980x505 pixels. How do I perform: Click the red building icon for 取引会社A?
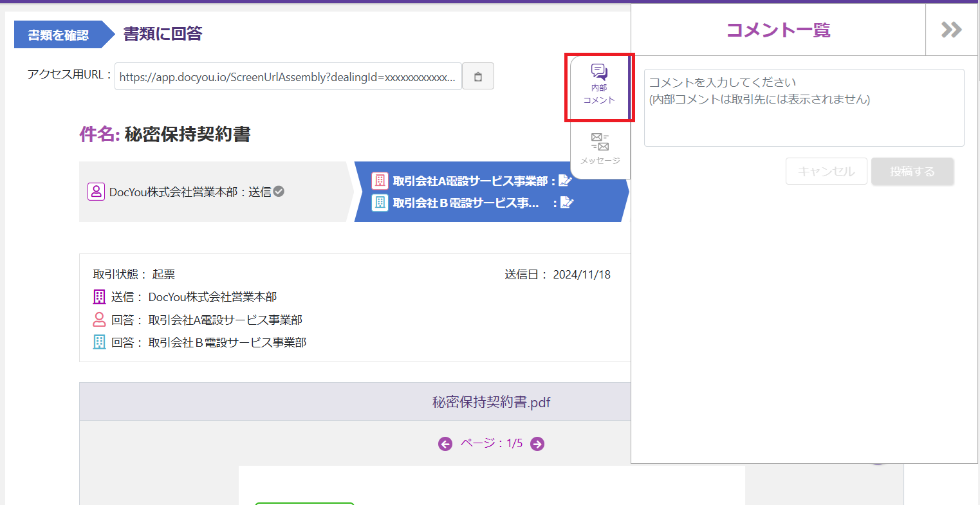380,181
